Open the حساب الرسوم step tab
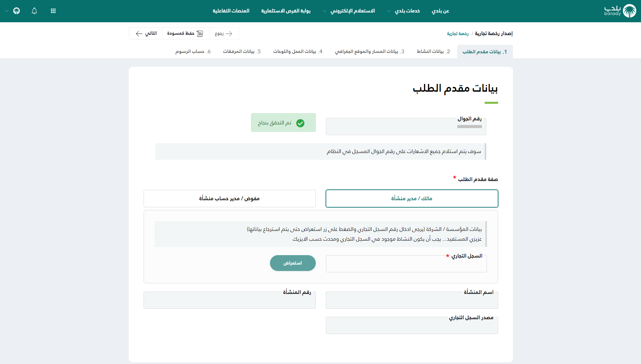The height and width of the screenshot is (364, 641). [x=193, y=52]
